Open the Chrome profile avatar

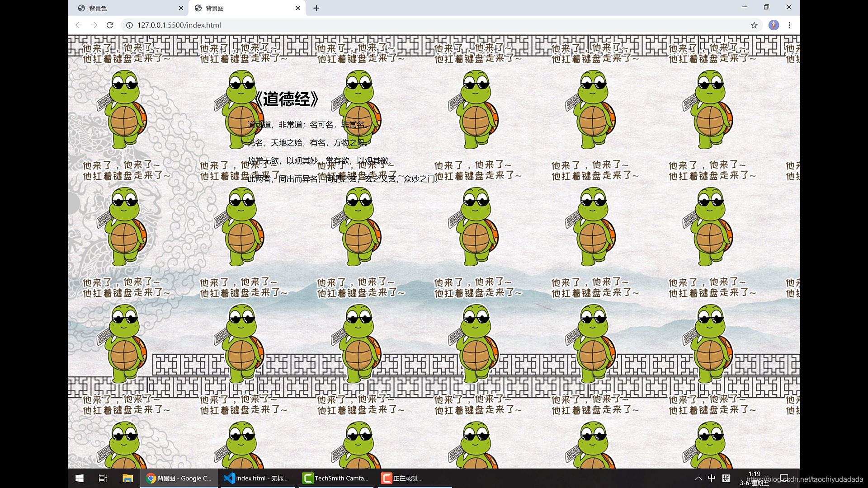[x=774, y=25]
